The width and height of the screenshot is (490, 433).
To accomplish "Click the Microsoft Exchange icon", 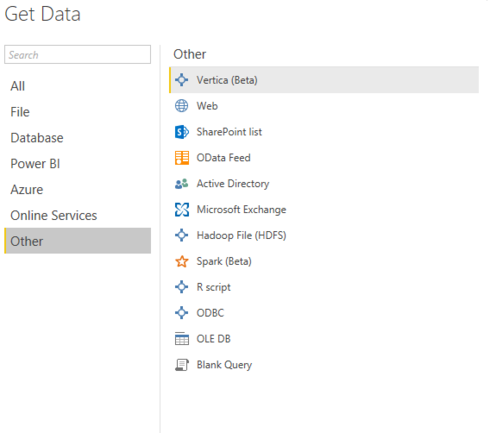I will (182, 210).
